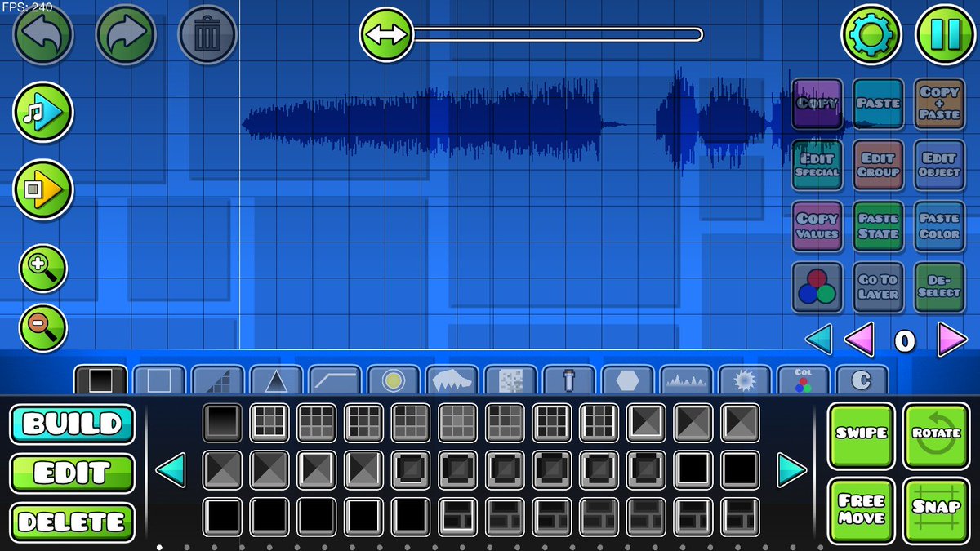This screenshot has width=980, height=551.
Task: Open the yellow orb tab
Action: coord(394,380)
